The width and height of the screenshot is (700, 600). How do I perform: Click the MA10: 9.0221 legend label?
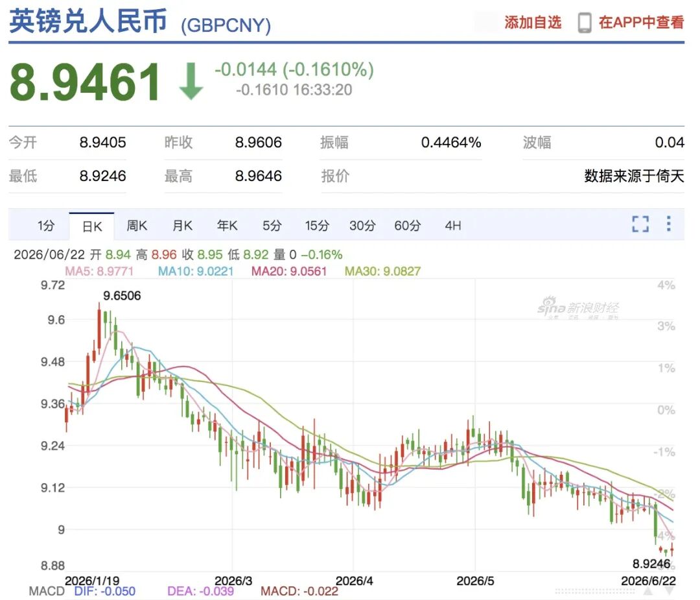[196, 271]
